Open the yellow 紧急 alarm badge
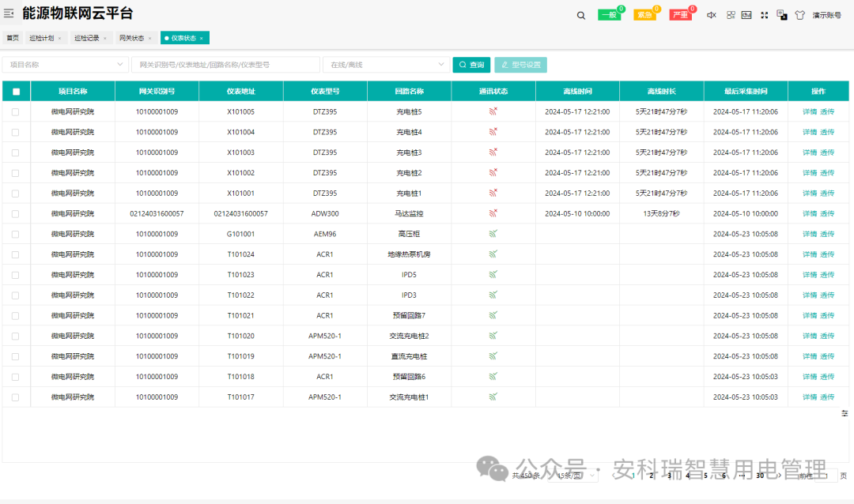 tap(645, 15)
